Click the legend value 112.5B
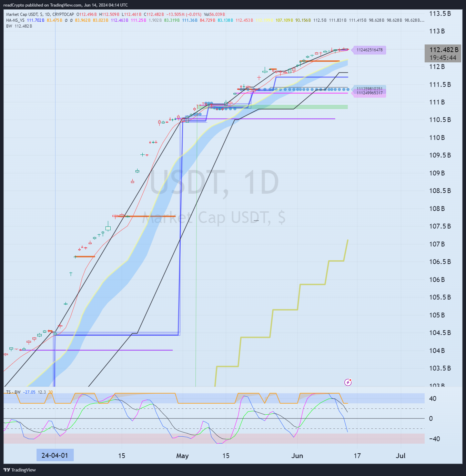 (x=320, y=20)
